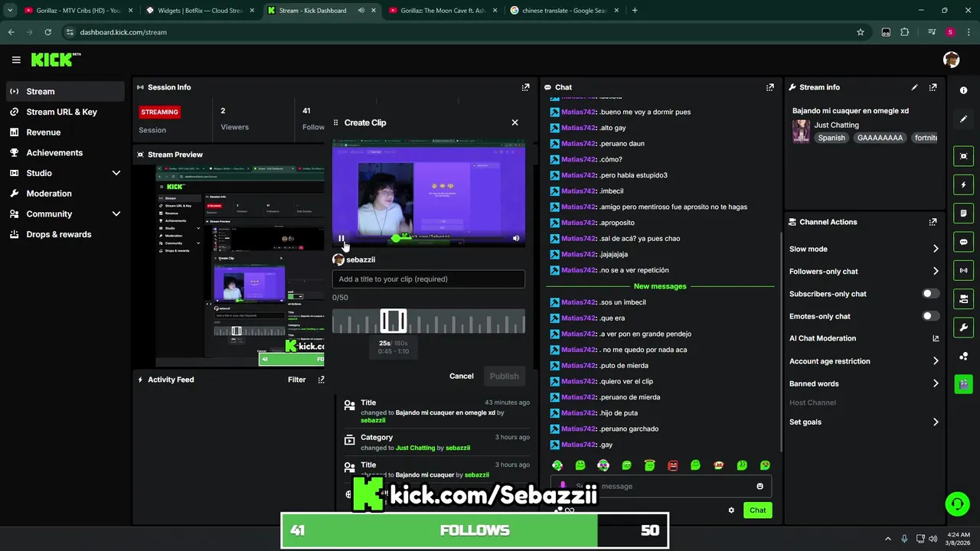Image resolution: width=980 pixels, height=551 pixels.
Task: Focus the clip title input field
Action: [429, 279]
